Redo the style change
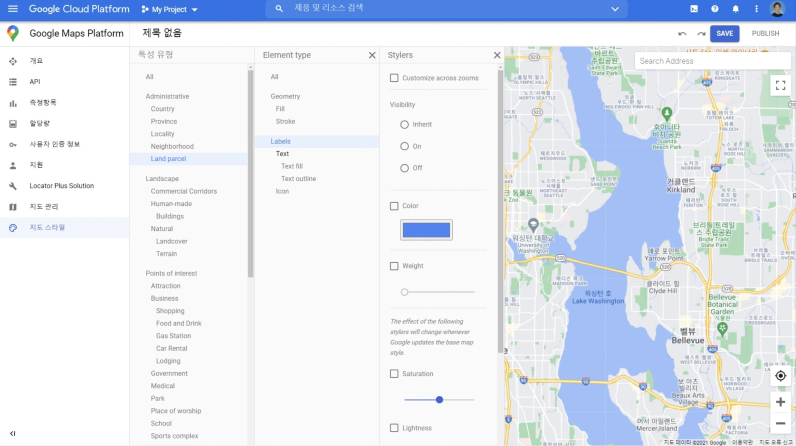This screenshot has height=446, width=796. pos(701,33)
